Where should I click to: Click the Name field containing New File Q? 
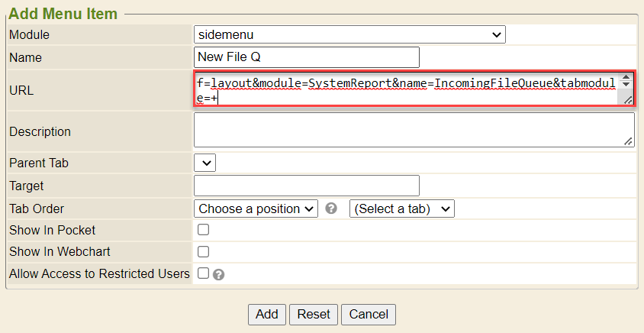[307, 57]
